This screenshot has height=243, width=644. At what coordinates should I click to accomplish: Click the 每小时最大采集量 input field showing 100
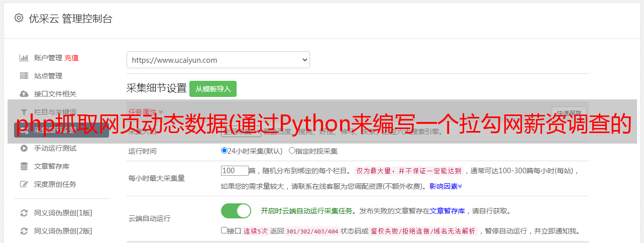point(235,171)
